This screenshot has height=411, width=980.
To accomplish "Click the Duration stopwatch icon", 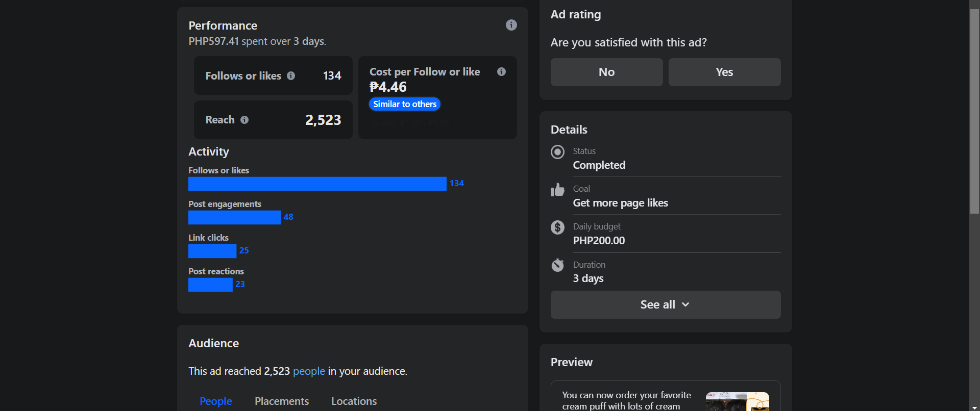I will click(x=557, y=265).
